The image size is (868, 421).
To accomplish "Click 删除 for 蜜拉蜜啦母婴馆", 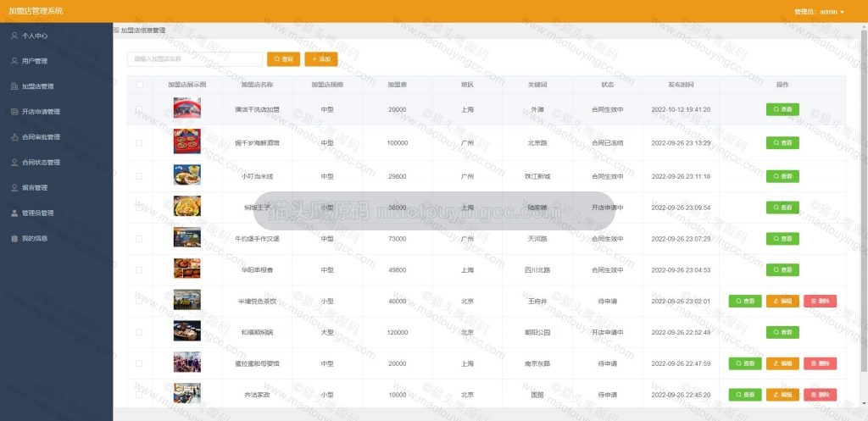I will click(x=820, y=363).
